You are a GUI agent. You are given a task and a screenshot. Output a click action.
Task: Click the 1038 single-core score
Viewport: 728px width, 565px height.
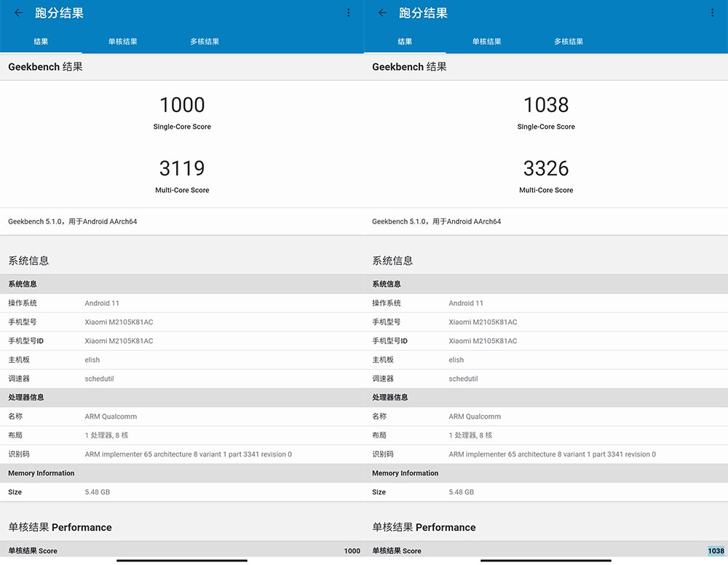tap(546, 105)
